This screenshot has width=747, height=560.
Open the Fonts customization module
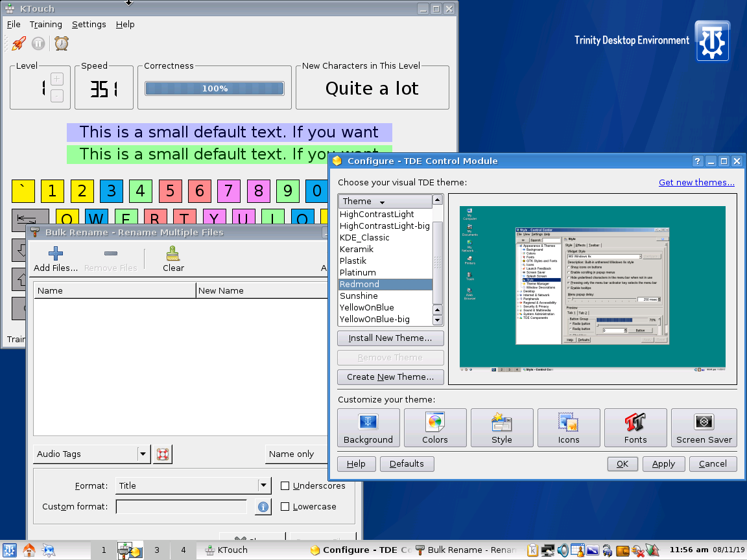[635, 428]
